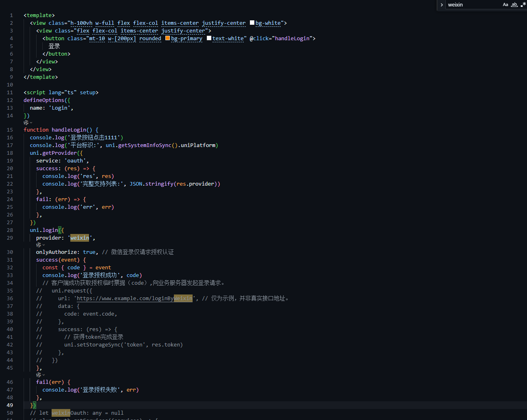Click line number 15 in the gutter
Screen dimensions: 527x420
pyautogui.click(x=10, y=130)
